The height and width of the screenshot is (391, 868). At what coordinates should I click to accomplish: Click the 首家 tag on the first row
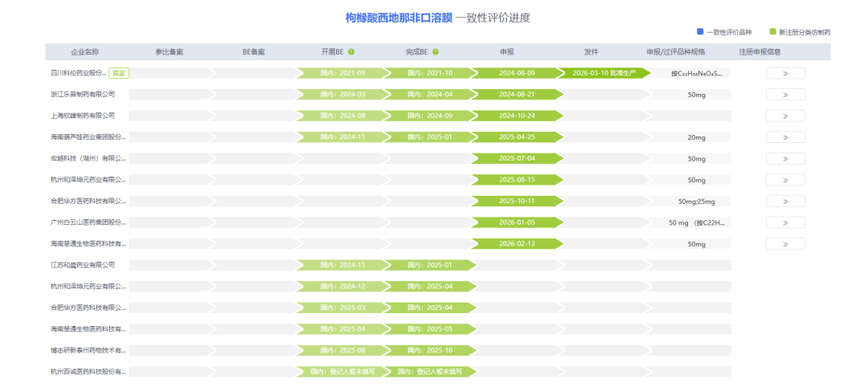click(x=119, y=73)
